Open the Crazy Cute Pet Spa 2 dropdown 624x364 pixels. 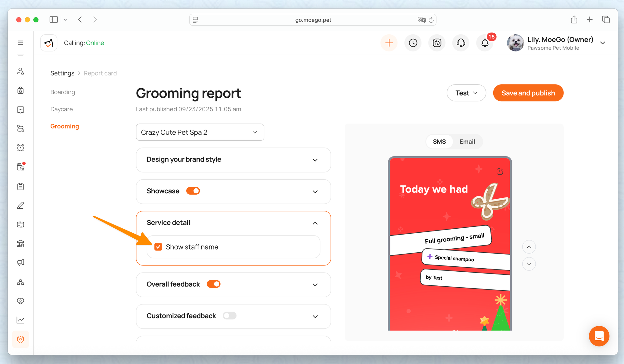click(200, 132)
